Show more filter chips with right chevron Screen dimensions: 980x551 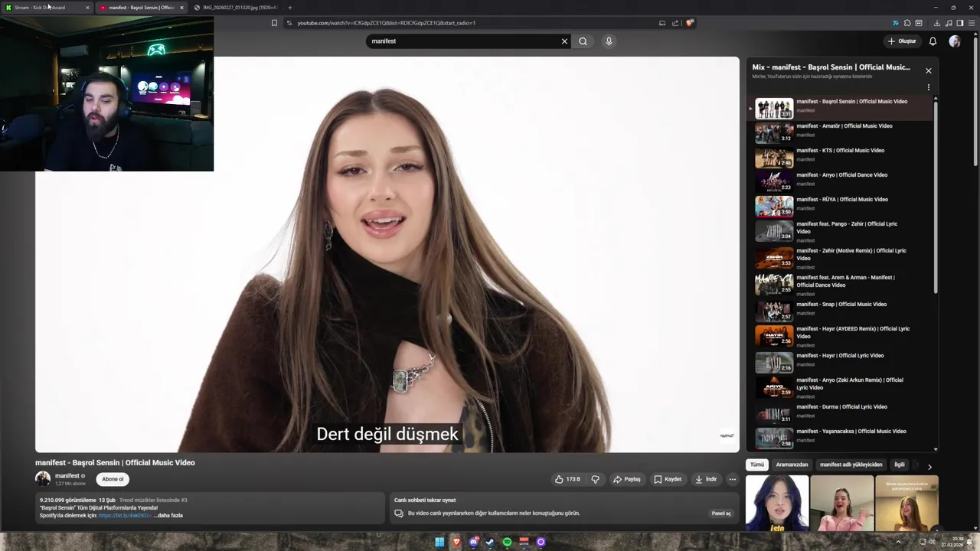929,466
